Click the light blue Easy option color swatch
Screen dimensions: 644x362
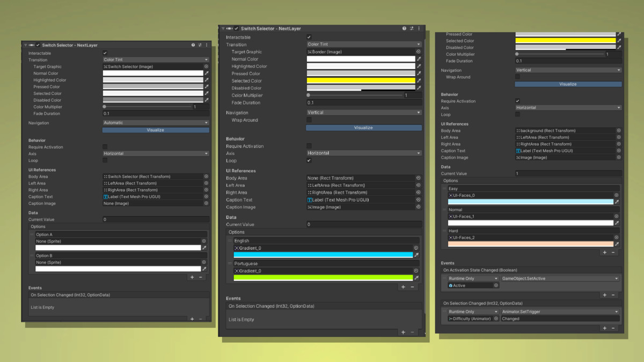[530, 202]
